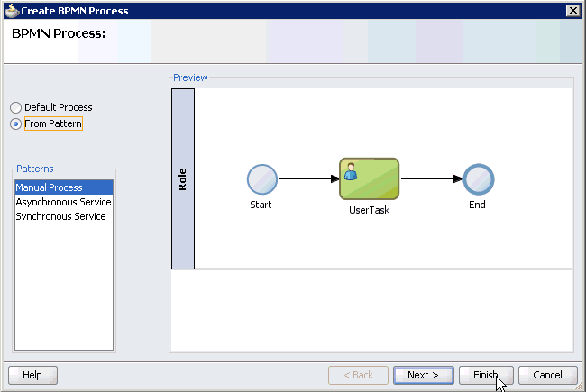The image size is (586, 392).
Task: Click the Start label text
Action: (x=261, y=205)
